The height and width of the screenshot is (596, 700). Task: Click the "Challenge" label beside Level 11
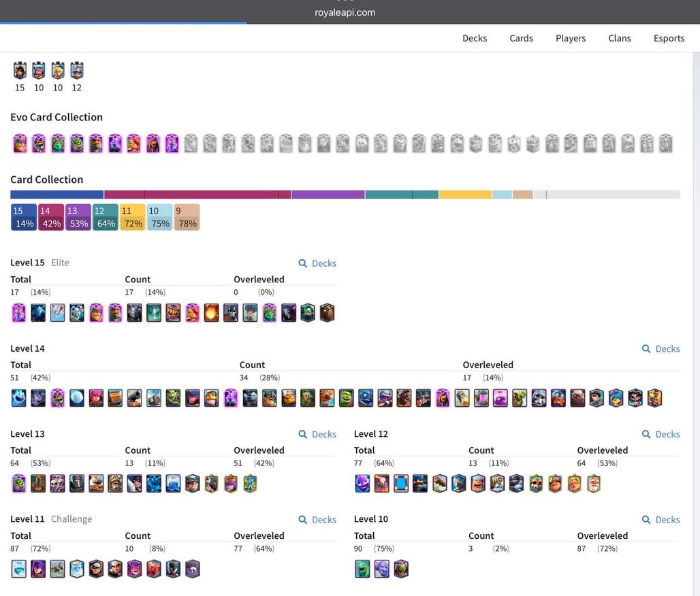[x=71, y=519]
